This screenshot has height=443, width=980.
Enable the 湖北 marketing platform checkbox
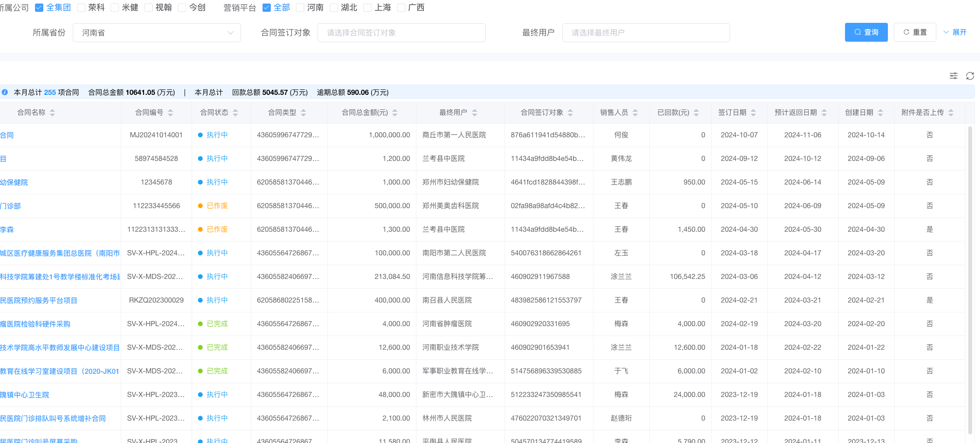pyautogui.click(x=334, y=8)
